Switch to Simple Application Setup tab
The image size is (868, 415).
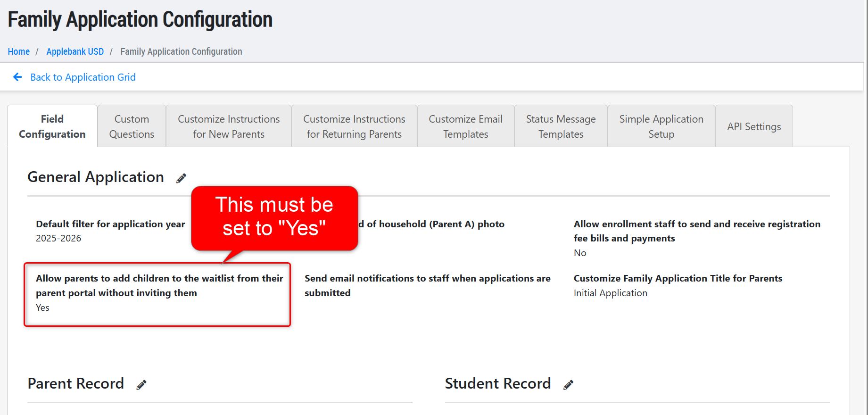[661, 126]
